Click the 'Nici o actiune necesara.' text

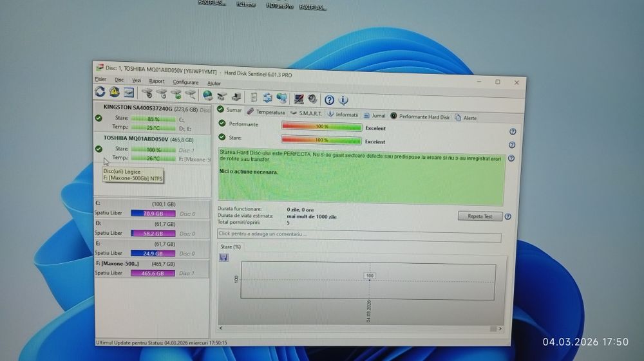point(249,172)
